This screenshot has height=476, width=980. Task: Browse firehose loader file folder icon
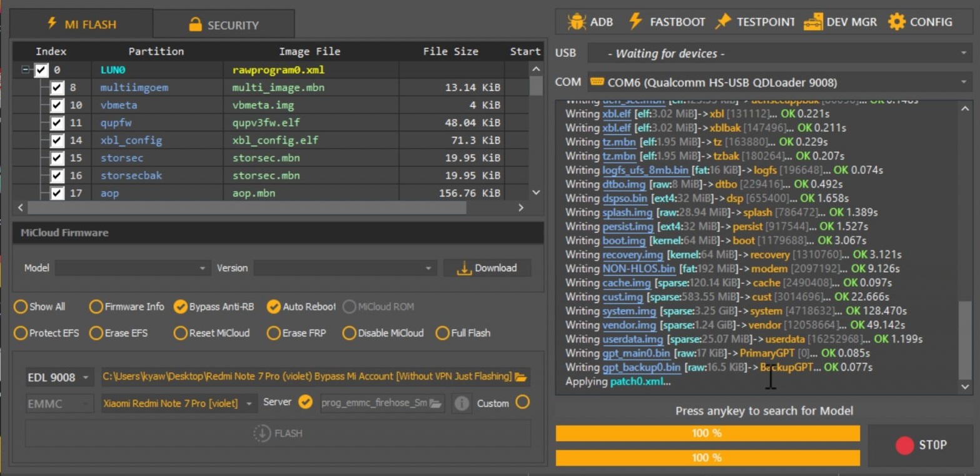tap(435, 403)
